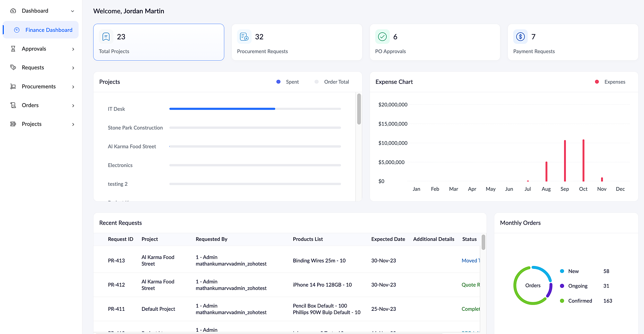Click the Expected Date column header
The width and height of the screenshot is (644, 334).
pos(388,239)
